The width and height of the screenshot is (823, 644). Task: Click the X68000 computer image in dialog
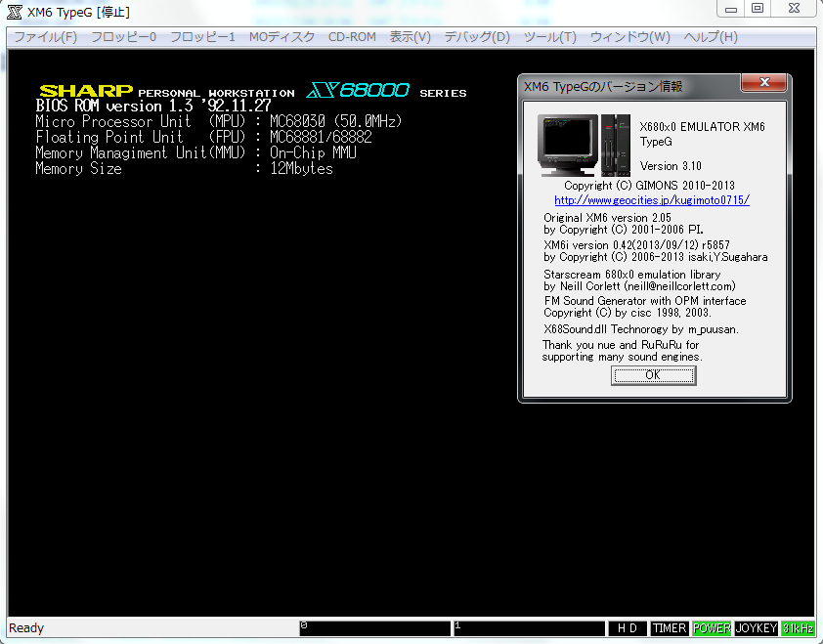[x=585, y=145]
